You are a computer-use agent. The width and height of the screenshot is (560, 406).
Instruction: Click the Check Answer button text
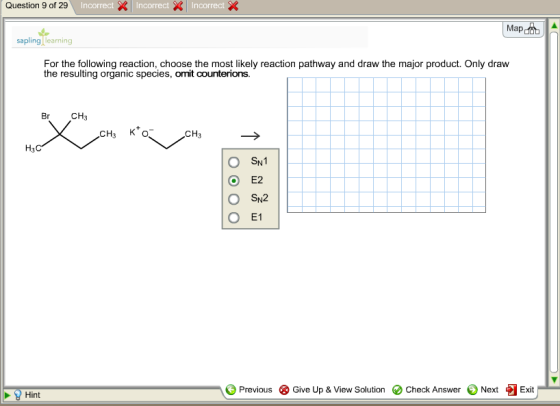(x=432, y=390)
